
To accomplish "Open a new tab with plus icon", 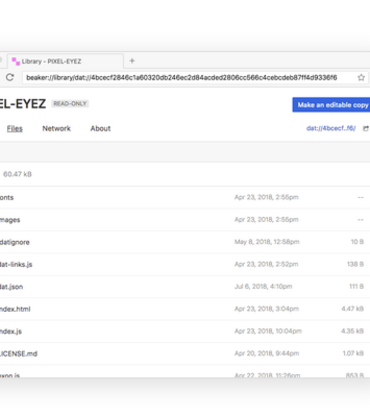I will click(x=132, y=61).
